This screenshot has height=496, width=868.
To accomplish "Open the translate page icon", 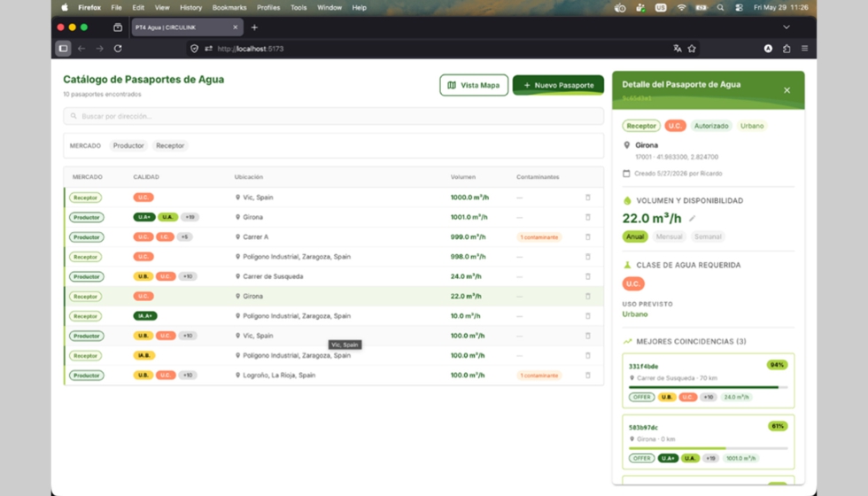I will (x=677, y=49).
